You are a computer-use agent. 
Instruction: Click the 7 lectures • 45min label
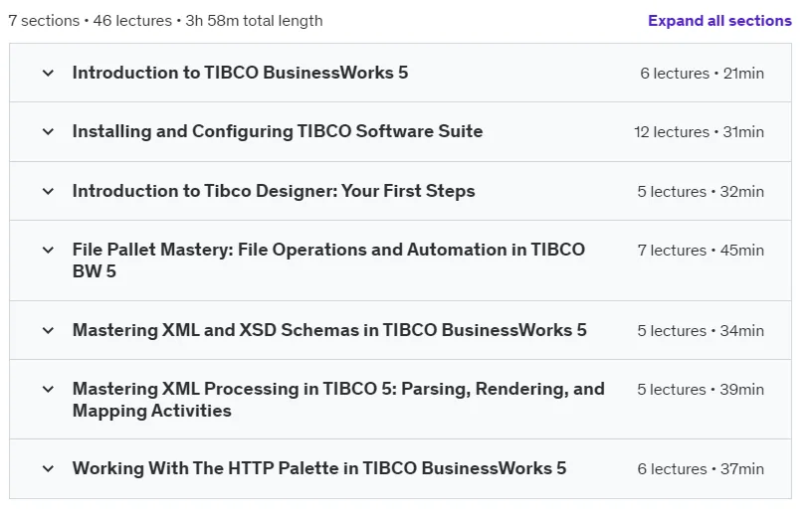click(701, 251)
